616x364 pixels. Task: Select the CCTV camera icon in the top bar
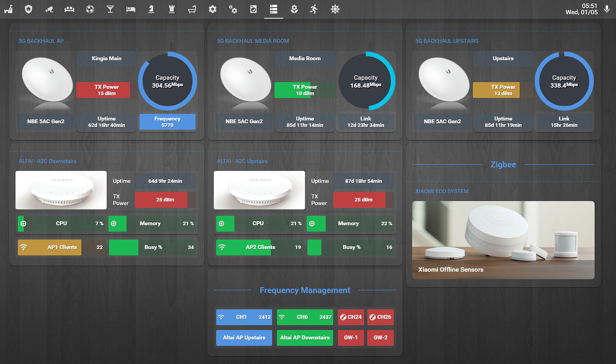[x=49, y=9]
